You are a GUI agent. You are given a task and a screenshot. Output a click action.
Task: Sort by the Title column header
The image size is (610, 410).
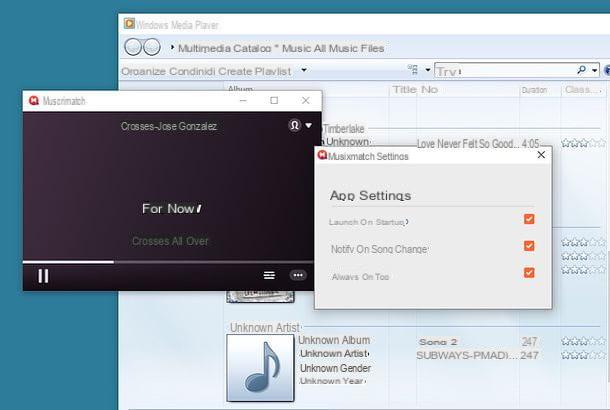pyautogui.click(x=405, y=89)
